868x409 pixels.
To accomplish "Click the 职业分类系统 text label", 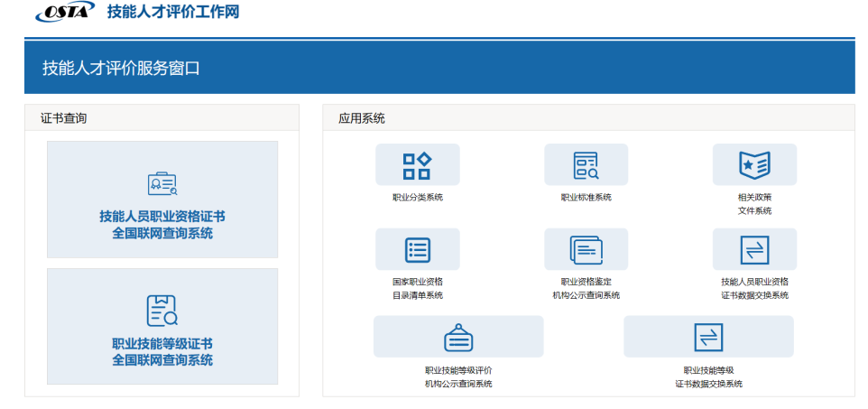I will tap(418, 198).
